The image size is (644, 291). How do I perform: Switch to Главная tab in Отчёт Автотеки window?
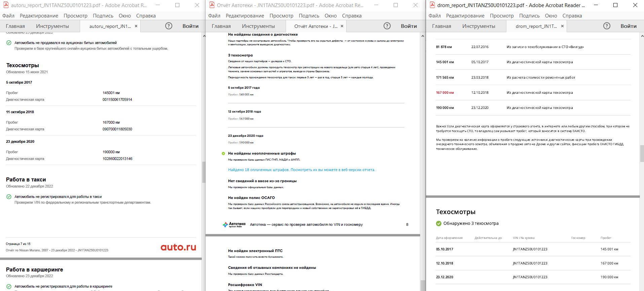[x=221, y=26]
